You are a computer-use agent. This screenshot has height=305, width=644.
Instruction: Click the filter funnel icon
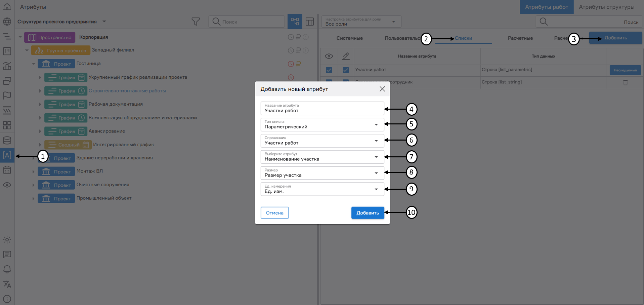pyautogui.click(x=196, y=22)
